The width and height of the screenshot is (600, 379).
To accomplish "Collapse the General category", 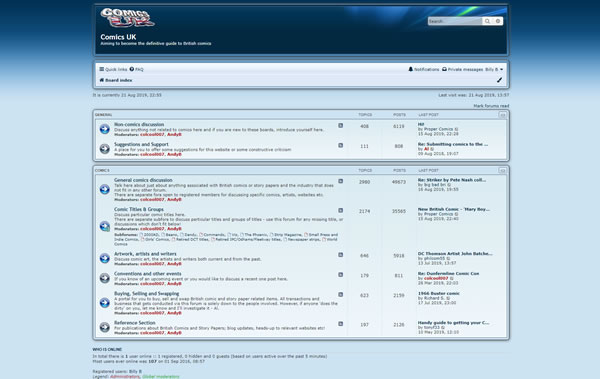I will pyautogui.click(x=502, y=115).
